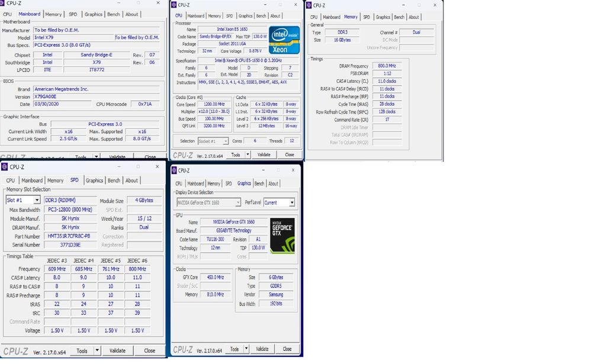Minimize the SPD window
592x364 pixels.
tap(119, 166)
